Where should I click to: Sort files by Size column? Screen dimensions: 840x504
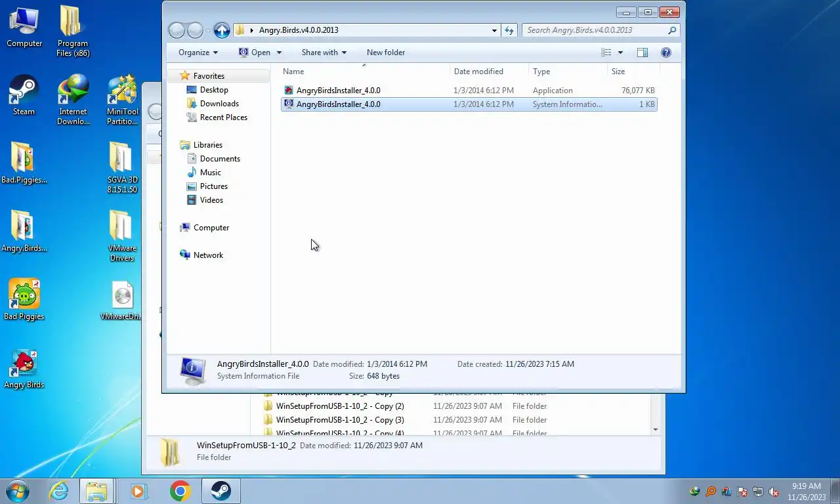click(633, 72)
